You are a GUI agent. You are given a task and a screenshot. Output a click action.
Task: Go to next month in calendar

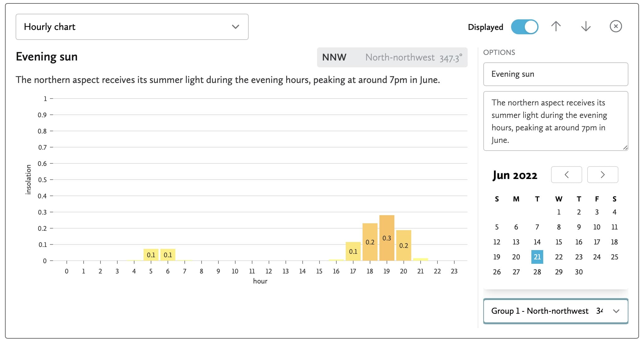point(602,175)
